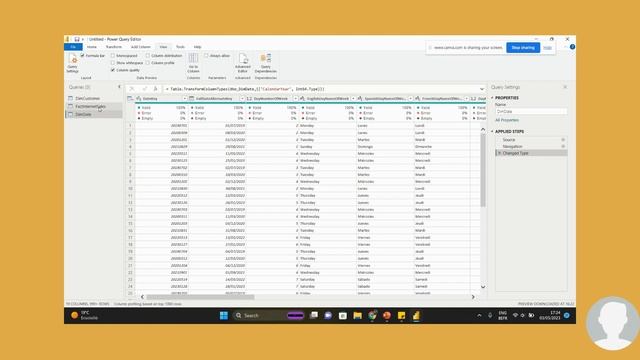640x360 pixels.
Task: Collapse the Queries pane
Action: (x=119, y=87)
